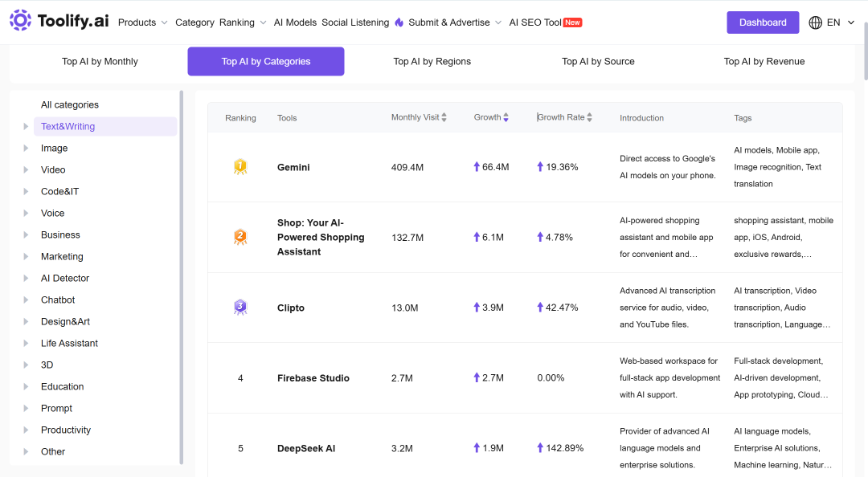Open the Clipto tool link
The width and height of the screenshot is (868, 477).
coord(291,308)
